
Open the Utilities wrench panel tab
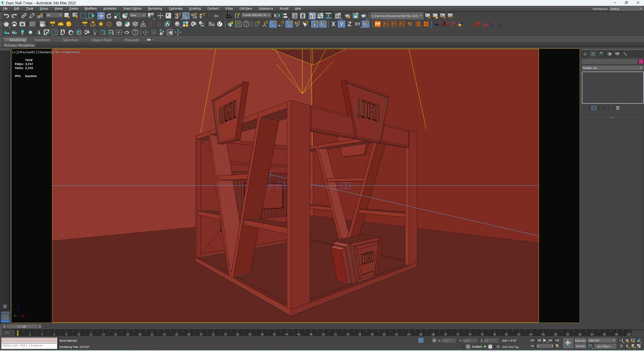click(x=625, y=54)
